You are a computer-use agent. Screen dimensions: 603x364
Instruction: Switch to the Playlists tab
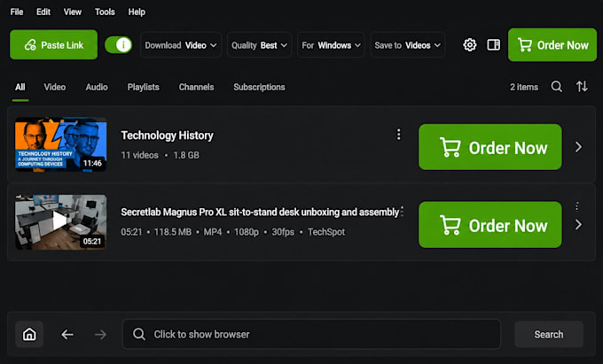click(143, 87)
